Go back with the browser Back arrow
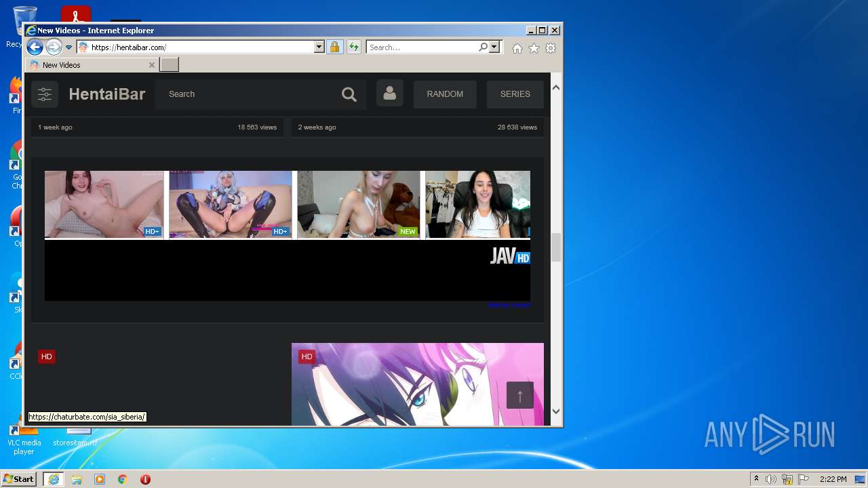 click(x=35, y=47)
